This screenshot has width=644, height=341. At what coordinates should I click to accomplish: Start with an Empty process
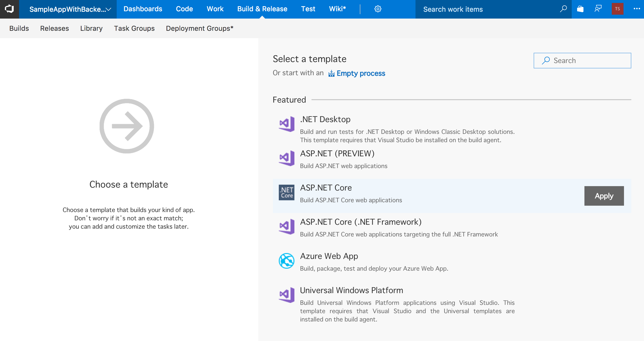click(x=361, y=73)
